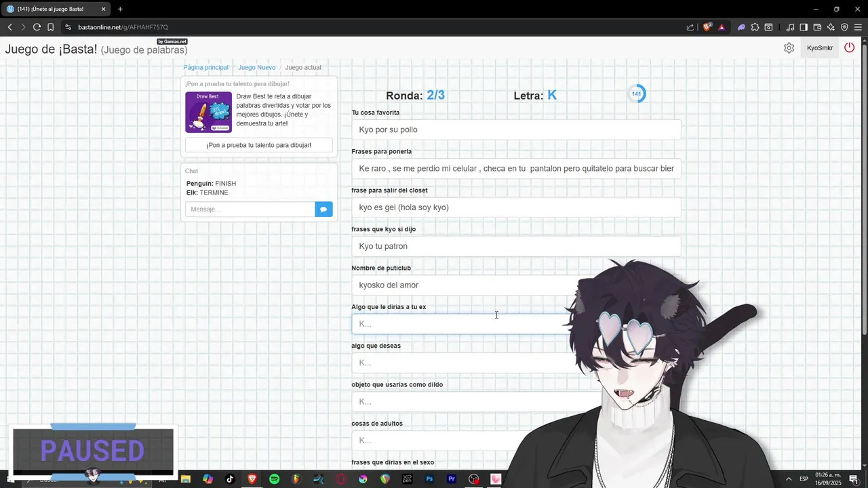Open Leo AI sparkle icon
The width and height of the screenshot is (868, 488).
tap(831, 27)
